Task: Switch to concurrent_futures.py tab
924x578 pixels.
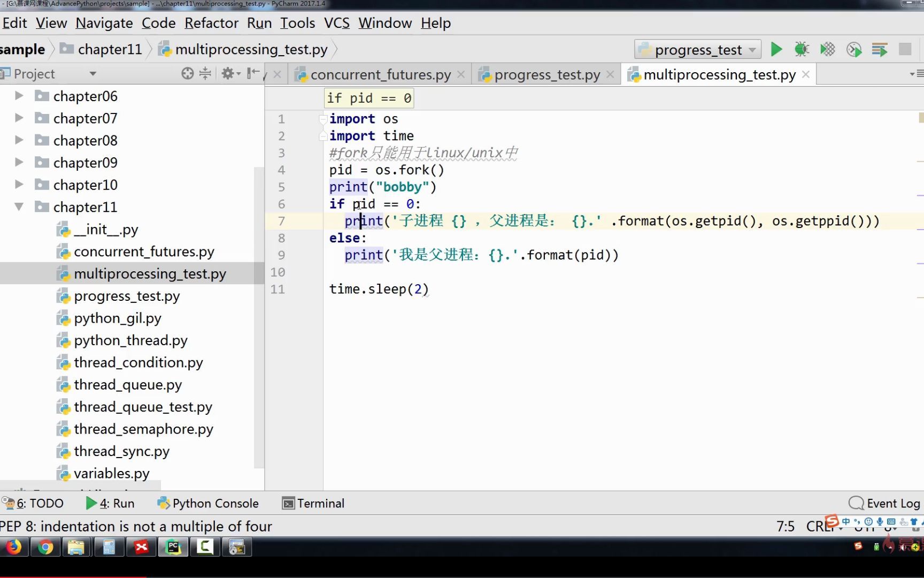Action: point(380,74)
